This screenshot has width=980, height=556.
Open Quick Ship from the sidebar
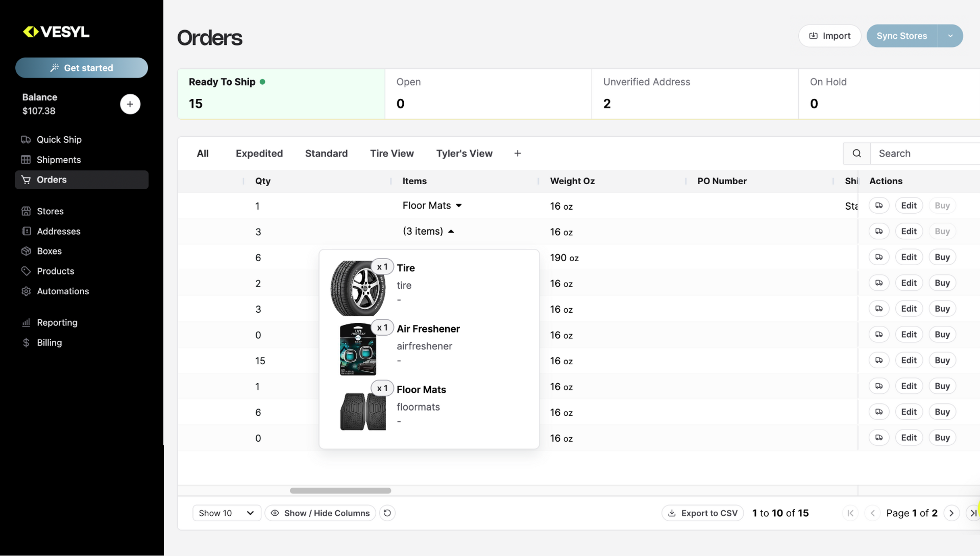coord(59,140)
